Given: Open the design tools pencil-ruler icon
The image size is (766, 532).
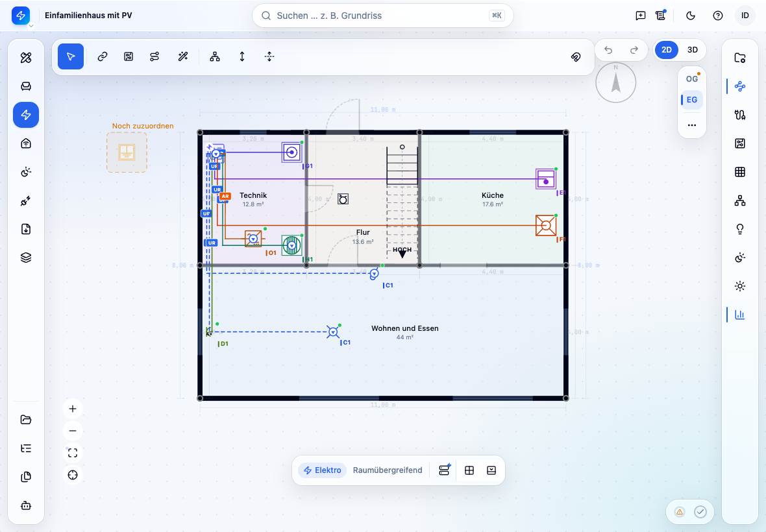Looking at the screenshot, I should 26,58.
